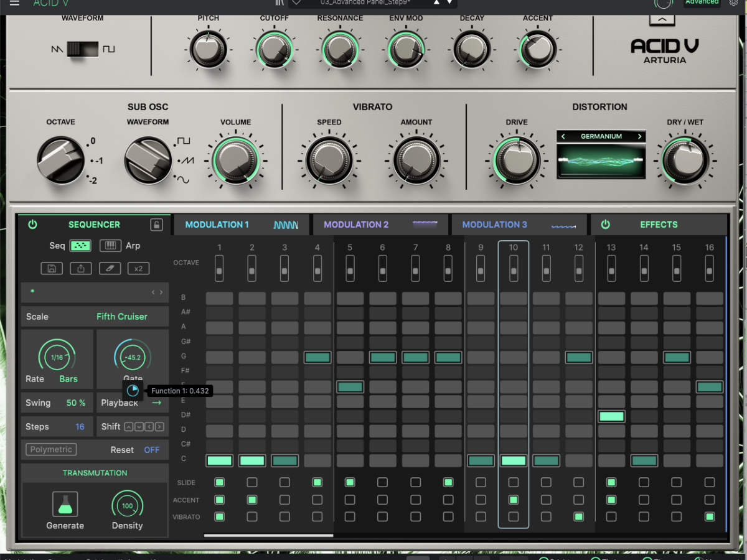The height and width of the screenshot is (560, 747).
Task: Erase the pattern with the eraser icon
Action: tap(110, 269)
